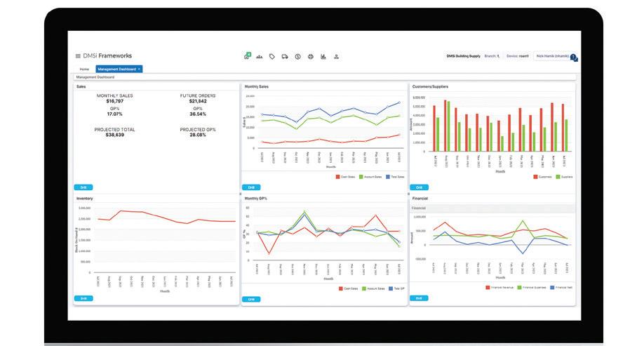This screenshot has height=346, width=644.
Task: Select the Management Dashboard tab
Action: point(116,69)
